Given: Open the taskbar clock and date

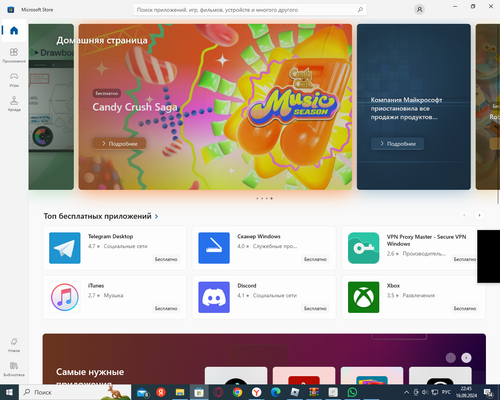Looking at the screenshot, I should point(466,392).
